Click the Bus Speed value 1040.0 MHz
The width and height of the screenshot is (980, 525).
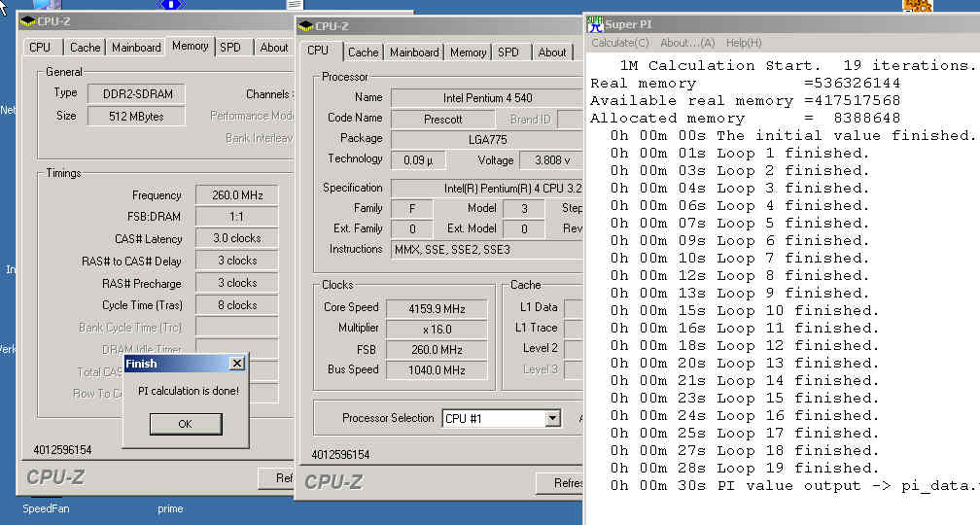(x=437, y=370)
